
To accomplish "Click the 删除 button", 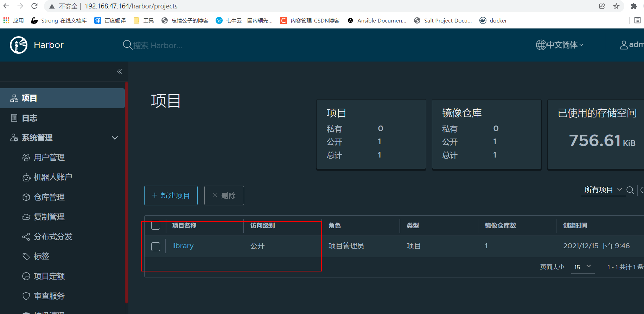I will [224, 196].
